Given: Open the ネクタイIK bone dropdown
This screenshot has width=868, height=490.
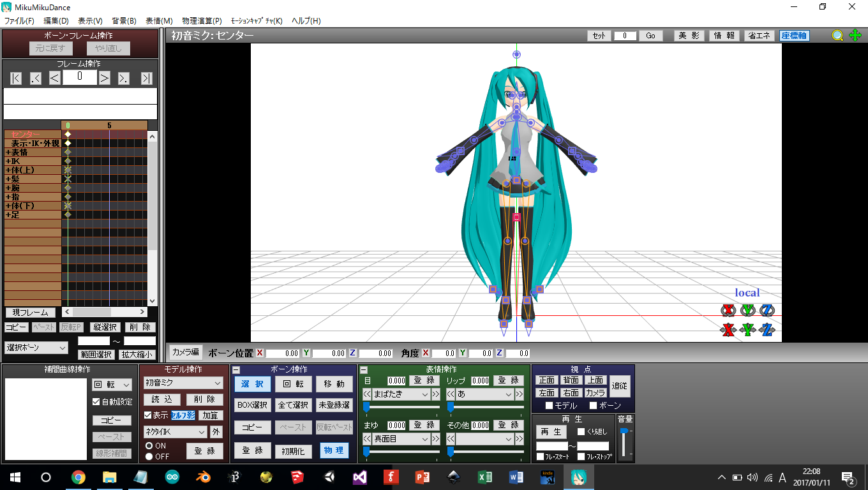Looking at the screenshot, I should tap(175, 432).
